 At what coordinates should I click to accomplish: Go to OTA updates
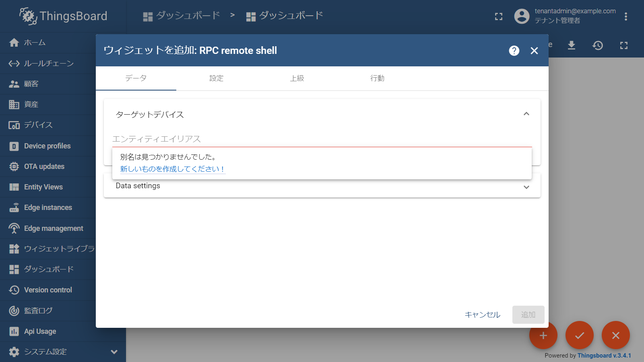tap(44, 167)
